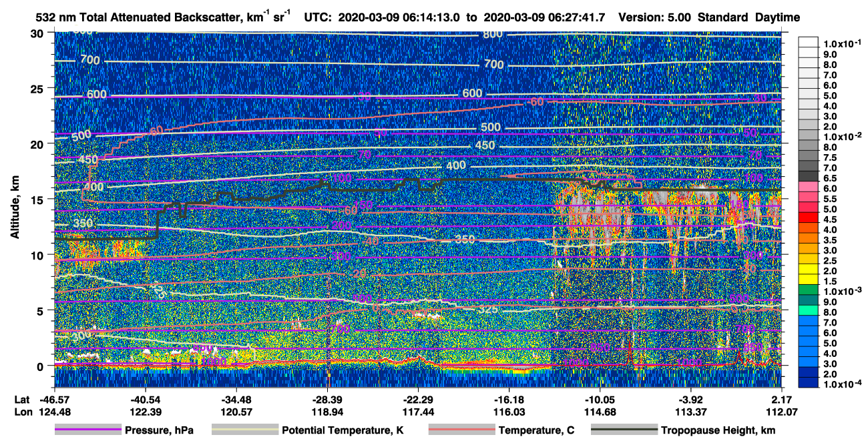Click the darkest blue bottom colorbar swatch
The image size is (868, 445).
(x=809, y=382)
